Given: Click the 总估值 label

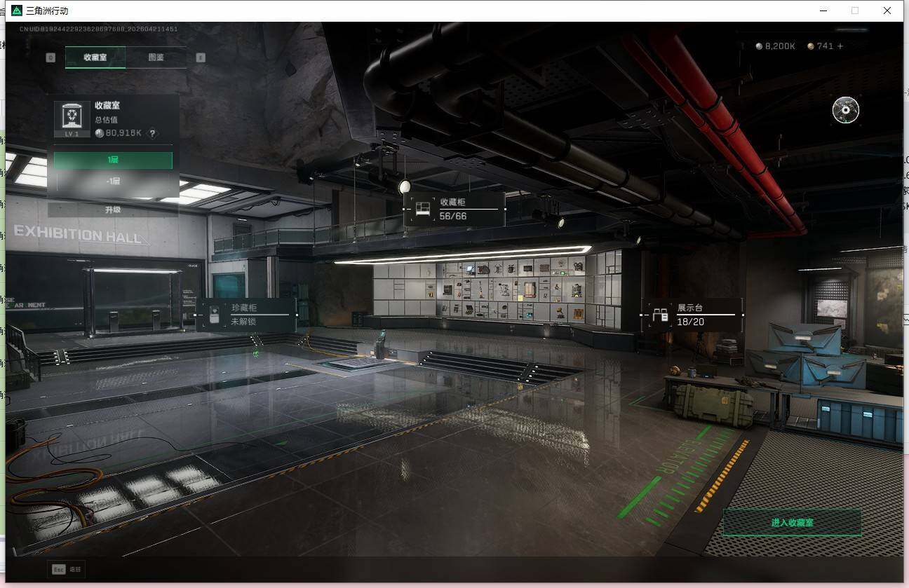Looking at the screenshot, I should click(107, 120).
